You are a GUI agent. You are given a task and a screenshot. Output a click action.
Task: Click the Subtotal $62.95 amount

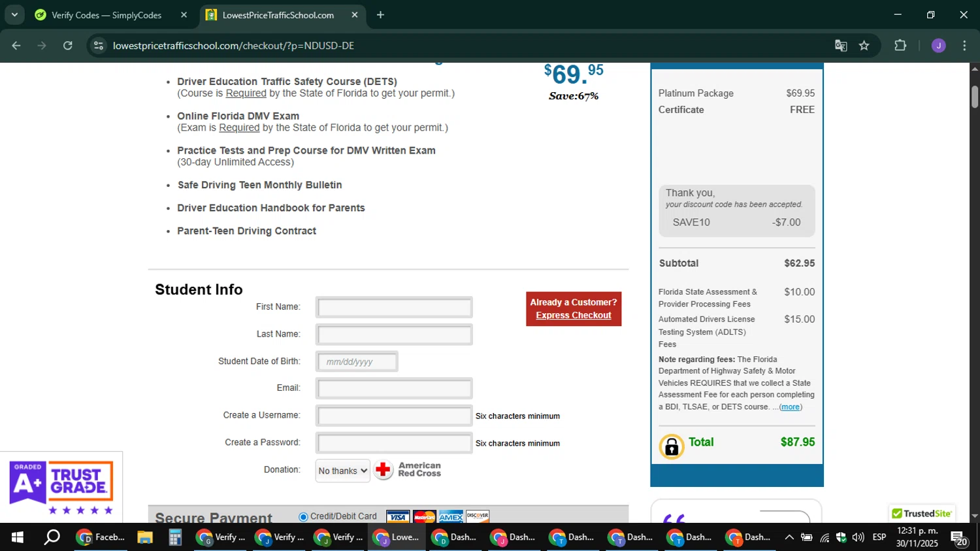(x=800, y=263)
